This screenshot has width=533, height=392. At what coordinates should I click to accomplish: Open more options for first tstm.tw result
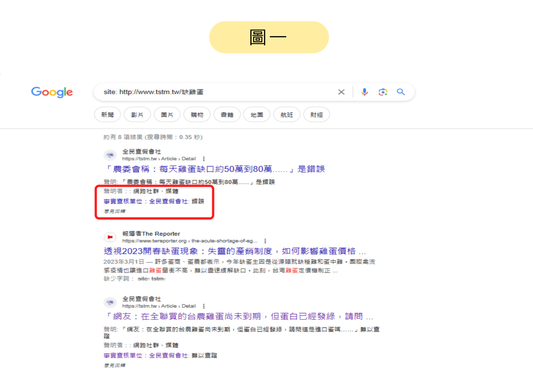[204, 159]
